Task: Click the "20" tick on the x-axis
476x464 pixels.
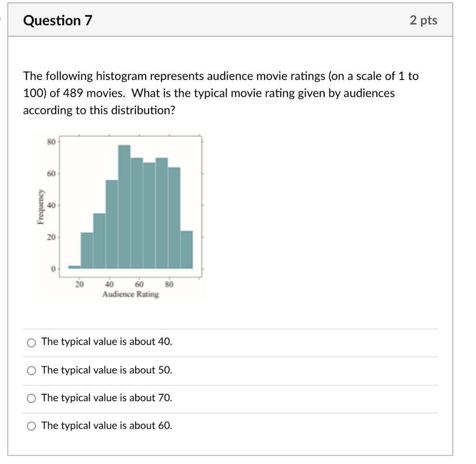Action: click(79, 284)
